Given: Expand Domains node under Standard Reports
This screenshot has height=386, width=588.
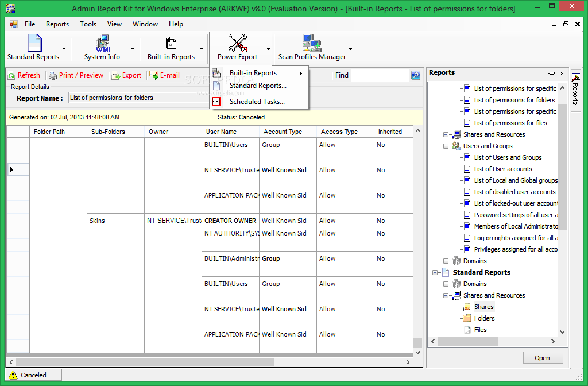Looking at the screenshot, I should click(x=446, y=284).
